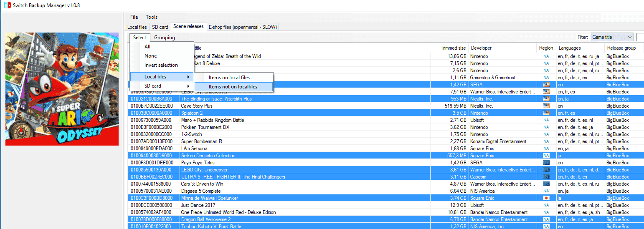Screen dimensions: 644x229
Task: Open the Tools menu
Action: coord(152,17)
